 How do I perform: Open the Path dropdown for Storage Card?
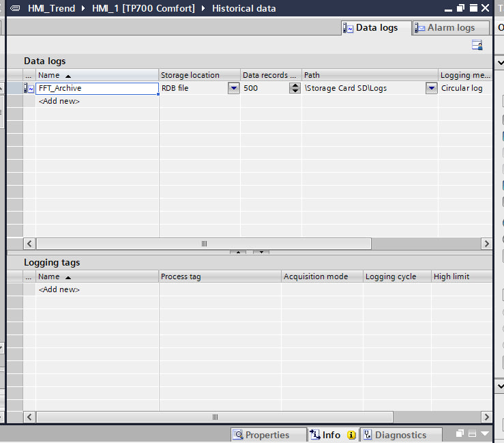[x=431, y=88]
